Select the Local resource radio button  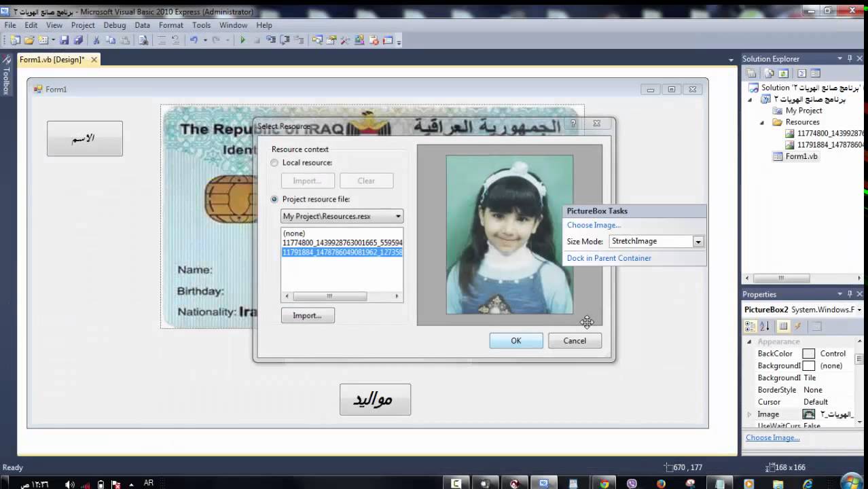pyautogui.click(x=274, y=163)
